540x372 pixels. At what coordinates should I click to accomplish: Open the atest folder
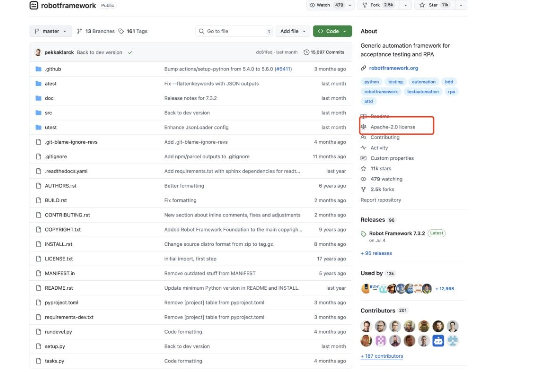pos(50,84)
